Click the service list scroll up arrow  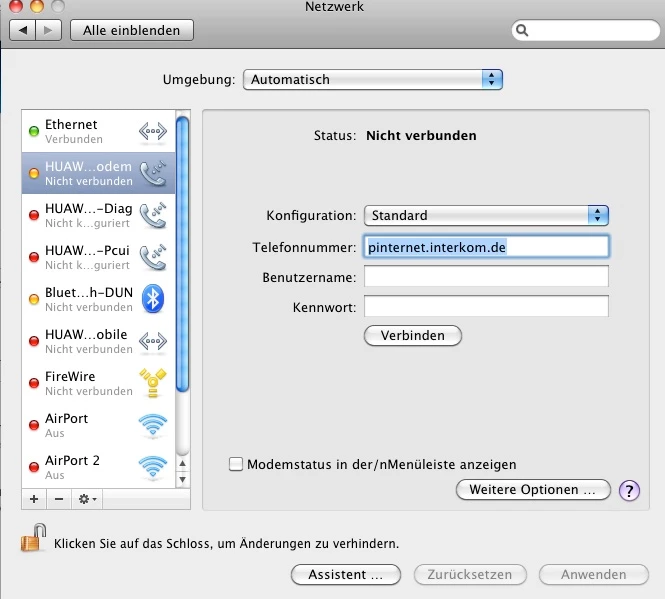click(x=182, y=464)
